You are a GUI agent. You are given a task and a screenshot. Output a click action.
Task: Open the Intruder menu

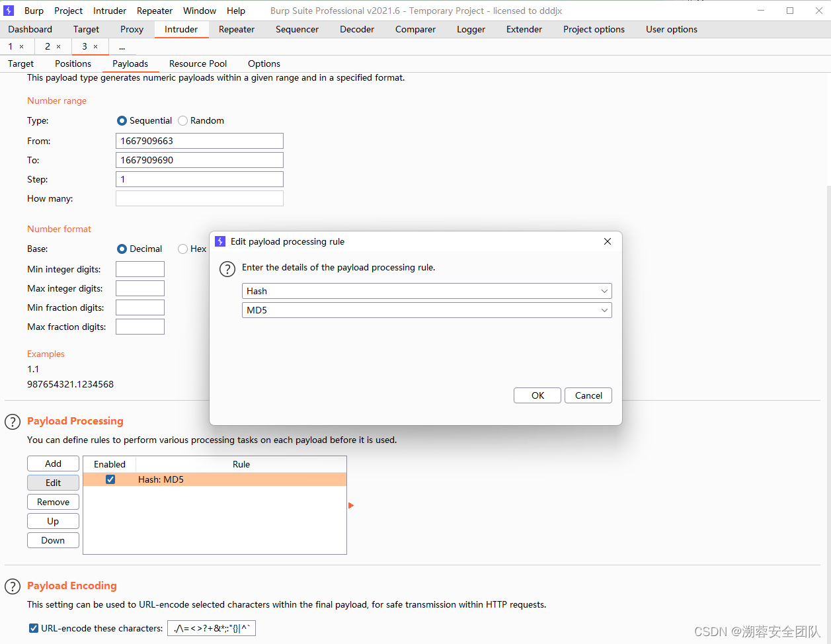click(110, 11)
